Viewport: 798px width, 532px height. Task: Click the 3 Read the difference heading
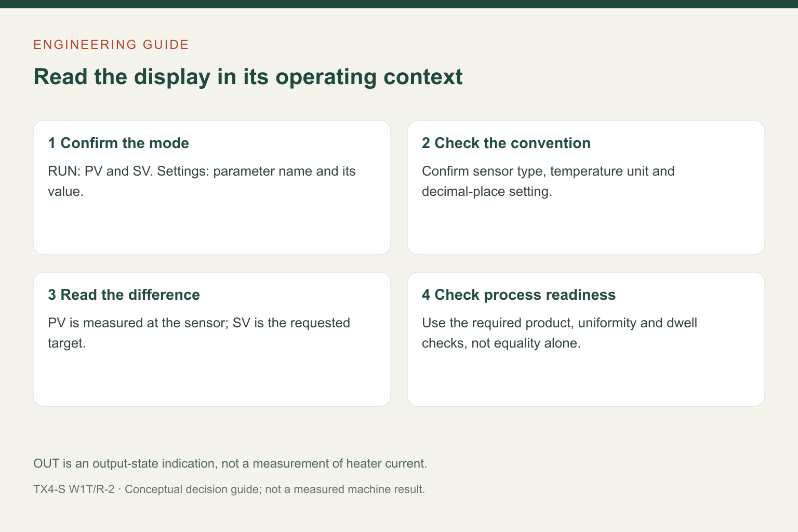(124, 295)
